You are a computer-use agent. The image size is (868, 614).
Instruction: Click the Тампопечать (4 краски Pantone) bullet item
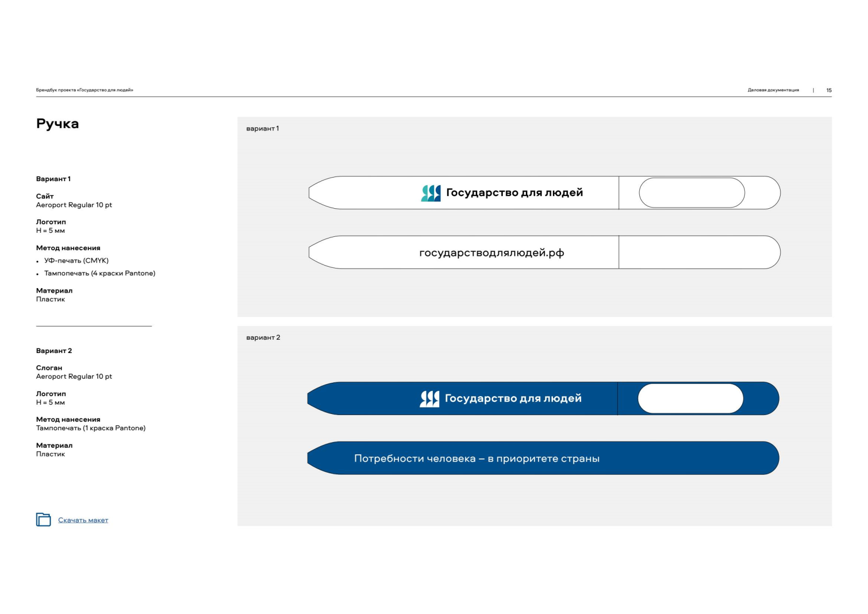(100, 274)
